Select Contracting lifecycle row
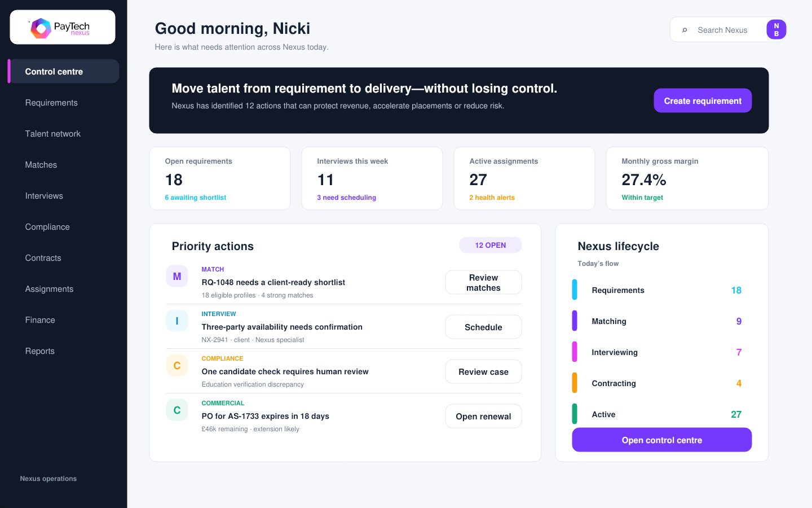 pyautogui.click(x=662, y=383)
